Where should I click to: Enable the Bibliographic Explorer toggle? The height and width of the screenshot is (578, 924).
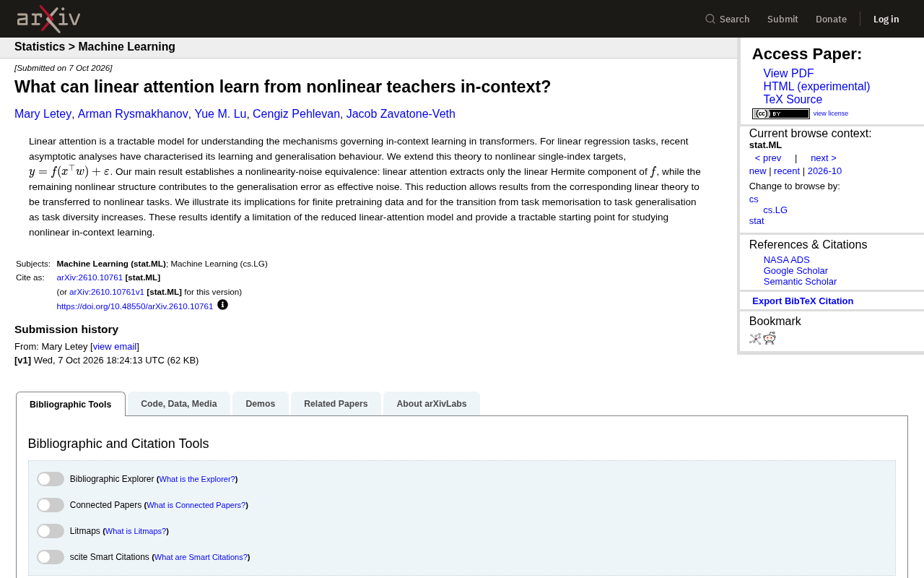point(51,479)
